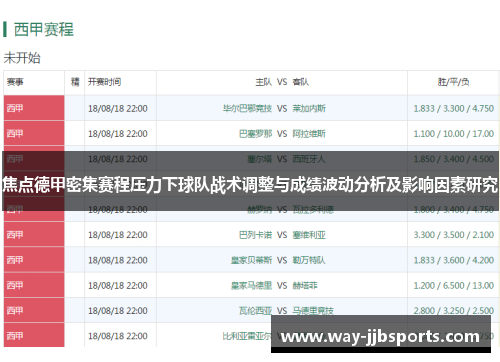The image size is (500, 362).
Task: Click the 皇家贝蒂斯 team name
Action: [x=251, y=260]
